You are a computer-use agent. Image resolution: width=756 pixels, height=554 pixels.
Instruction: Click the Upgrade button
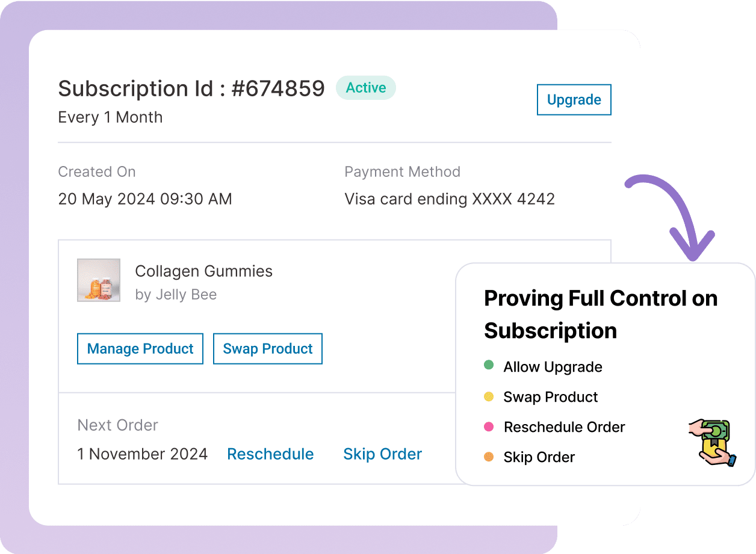(574, 100)
